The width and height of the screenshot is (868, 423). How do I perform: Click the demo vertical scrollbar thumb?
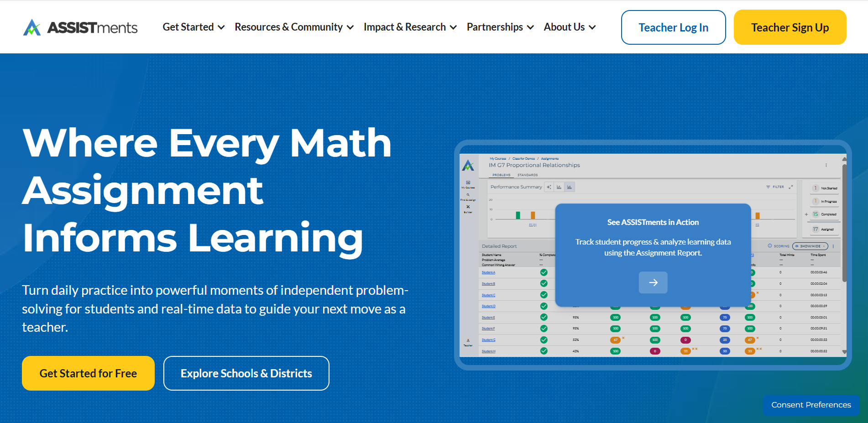844,223
